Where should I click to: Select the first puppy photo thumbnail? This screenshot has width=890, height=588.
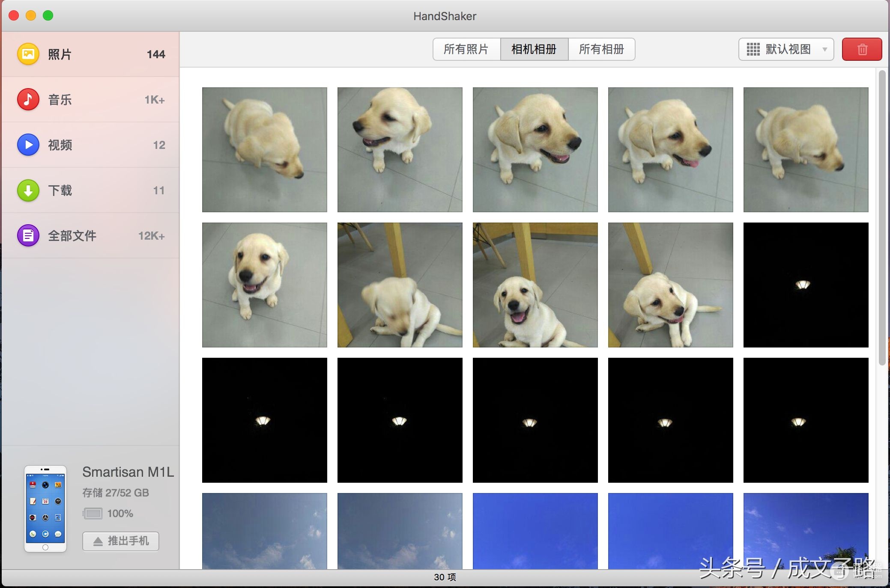click(265, 150)
